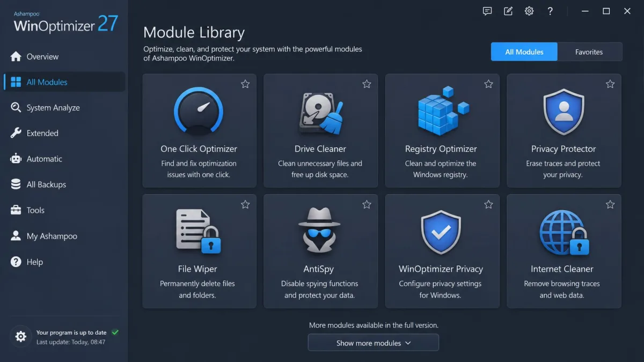644x362 pixels.
Task: Click the Drive Cleaner title
Action: pyautogui.click(x=320, y=149)
